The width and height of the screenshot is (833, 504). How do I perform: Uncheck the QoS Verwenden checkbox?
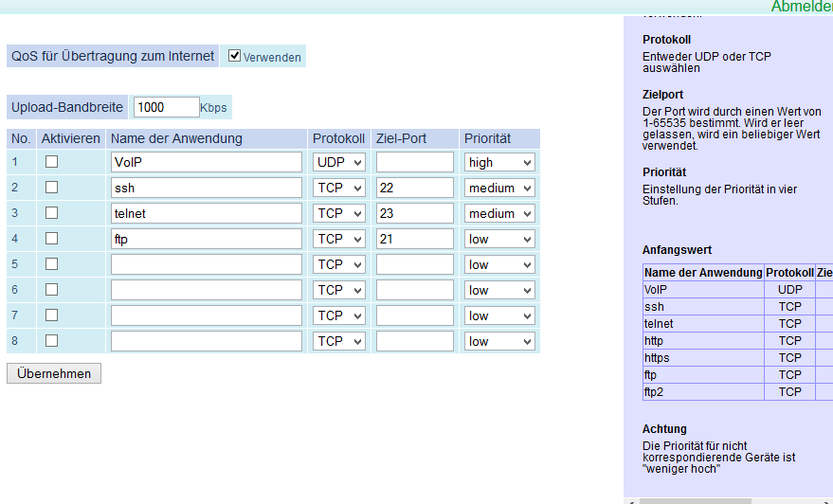[x=235, y=56]
